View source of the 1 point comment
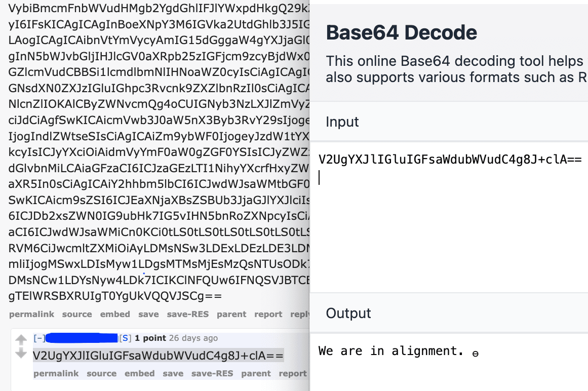The image size is (588, 391). 101,374
